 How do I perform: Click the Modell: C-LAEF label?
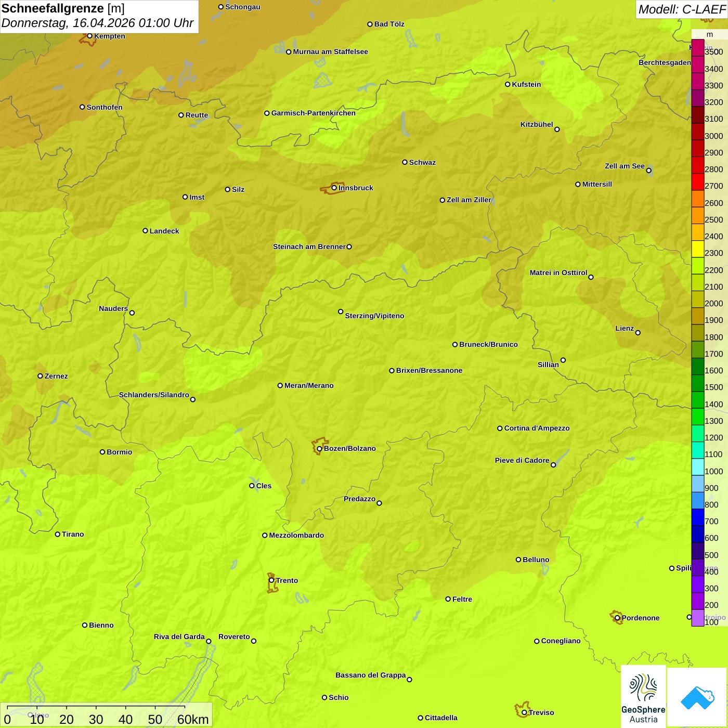(x=682, y=9)
